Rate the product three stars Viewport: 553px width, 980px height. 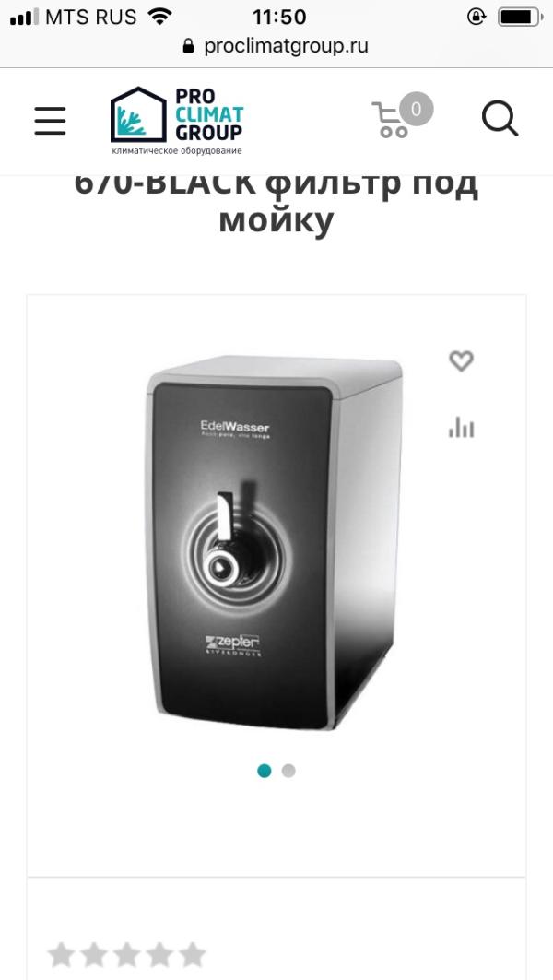127,955
